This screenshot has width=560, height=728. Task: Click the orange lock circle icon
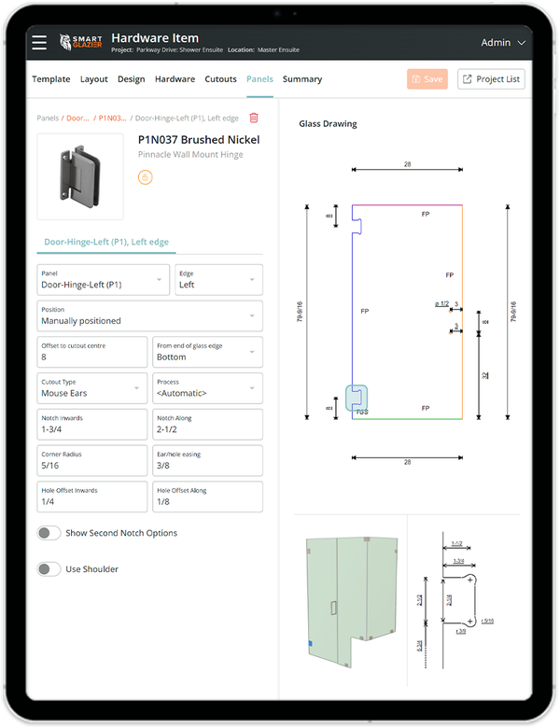[x=146, y=177]
